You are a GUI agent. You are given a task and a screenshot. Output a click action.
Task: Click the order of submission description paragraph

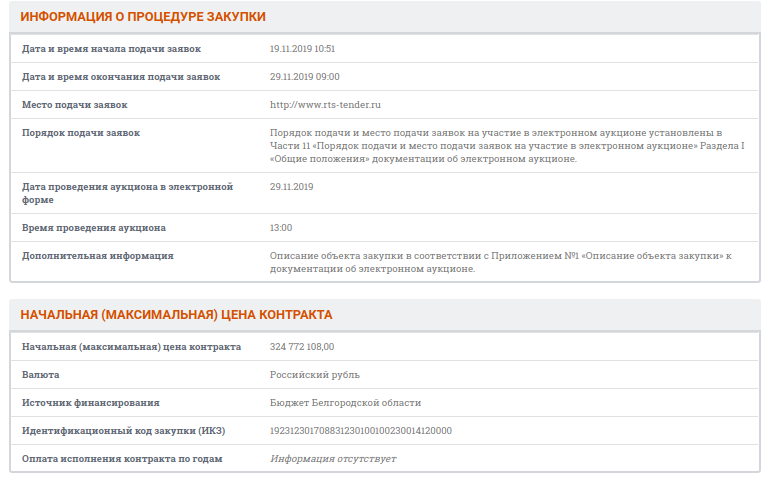click(x=508, y=146)
